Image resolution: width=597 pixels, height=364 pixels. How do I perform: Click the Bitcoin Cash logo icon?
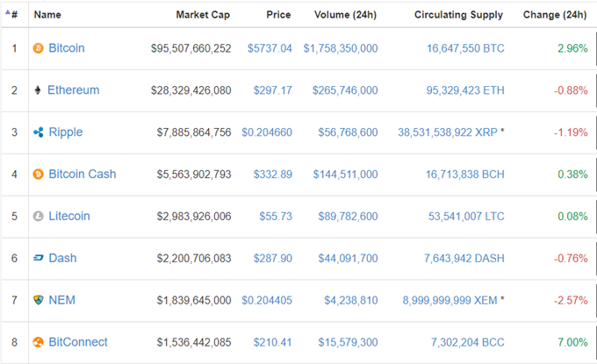[x=38, y=175]
